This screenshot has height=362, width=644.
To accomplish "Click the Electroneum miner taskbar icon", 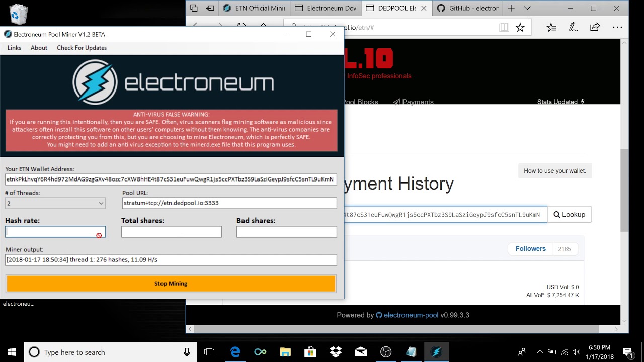I will coord(436,352).
